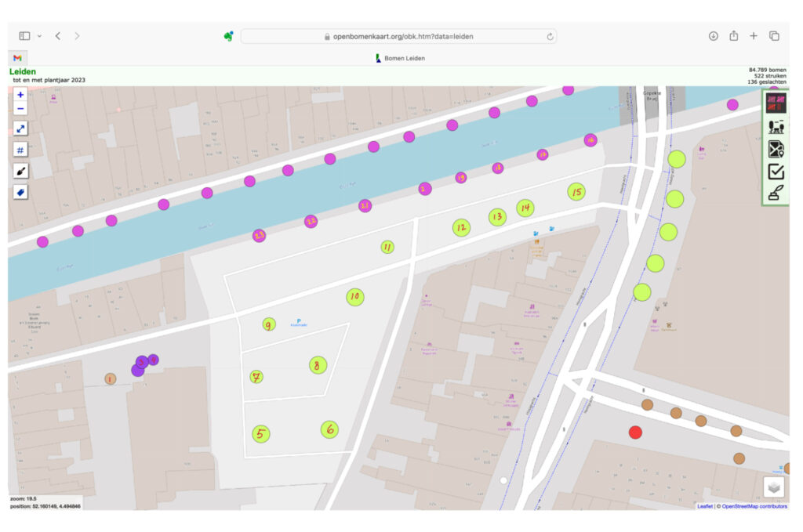Click the red tree marker
Image resolution: width=803 pixels, height=532 pixels.
pos(635,432)
